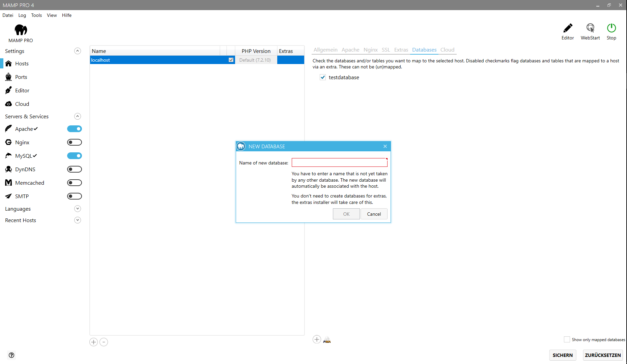
Task: Enable the Nginx server switch
Action: (x=75, y=142)
